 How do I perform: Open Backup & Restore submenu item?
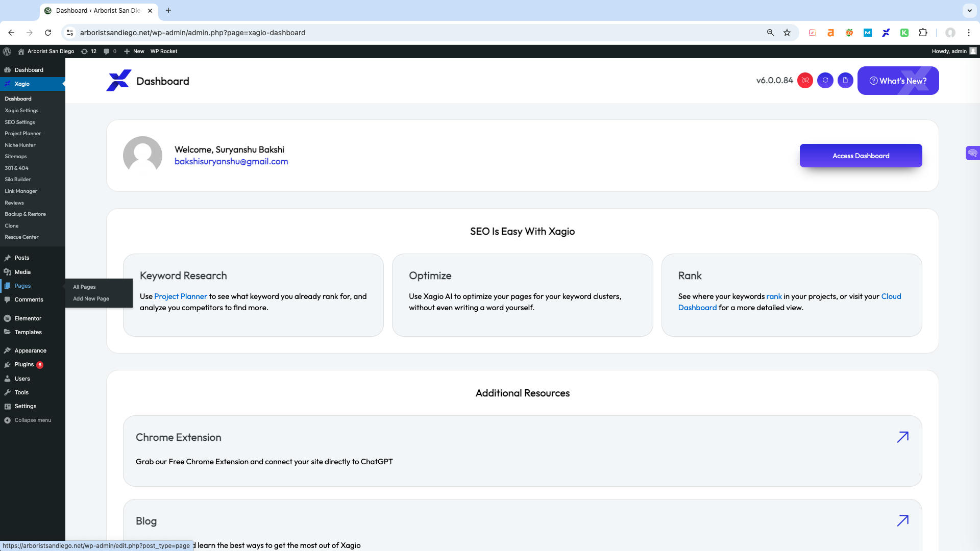pos(25,214)
